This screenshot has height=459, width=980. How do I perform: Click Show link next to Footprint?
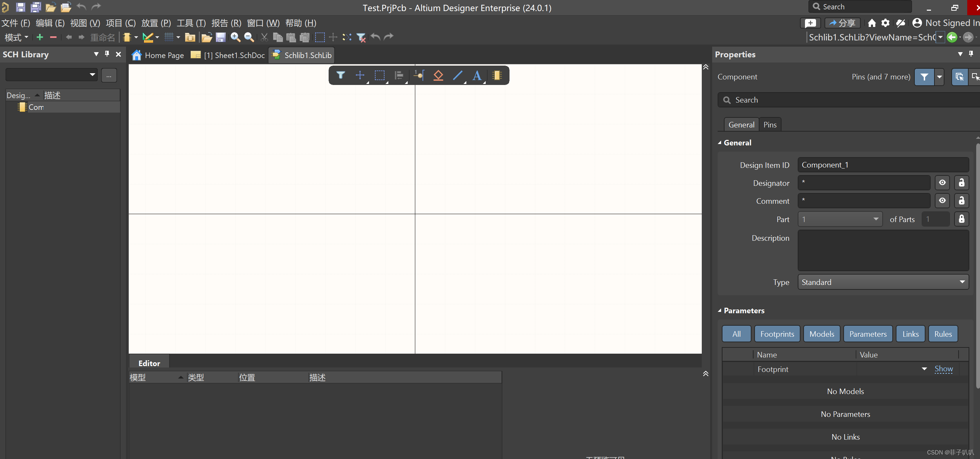[x=944, y=369]
